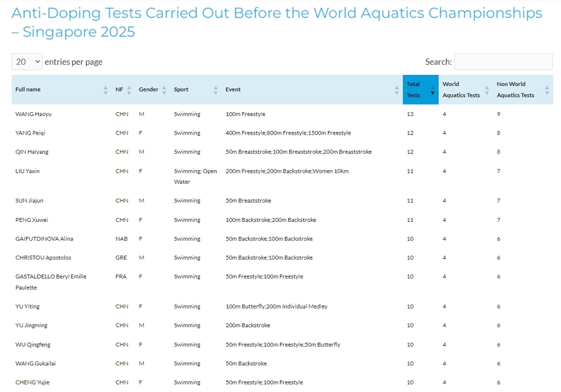Click CHRISTOU Apostolos name cell
Viewport: 561px width, 392px height.
tap(43, 257)
